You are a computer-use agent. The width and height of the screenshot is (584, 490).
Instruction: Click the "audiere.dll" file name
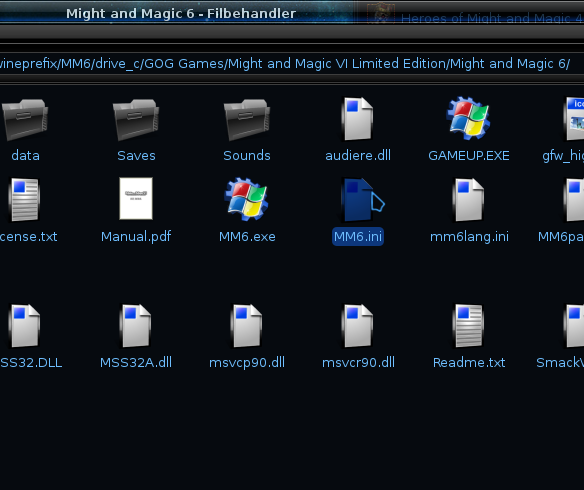point(358,155)
